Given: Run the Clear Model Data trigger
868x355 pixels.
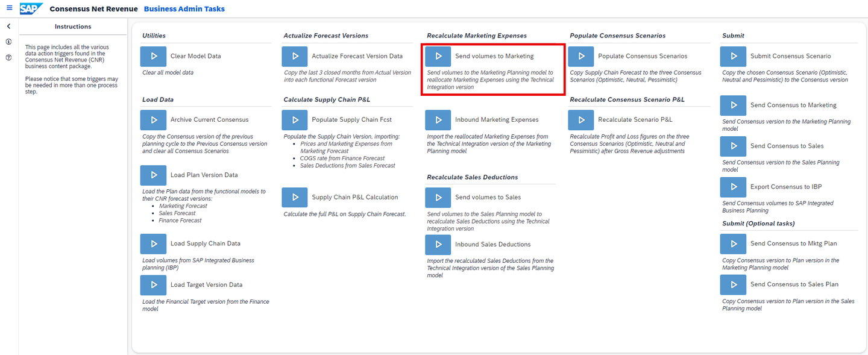Looking at the screenshot, I should point(153,56).
